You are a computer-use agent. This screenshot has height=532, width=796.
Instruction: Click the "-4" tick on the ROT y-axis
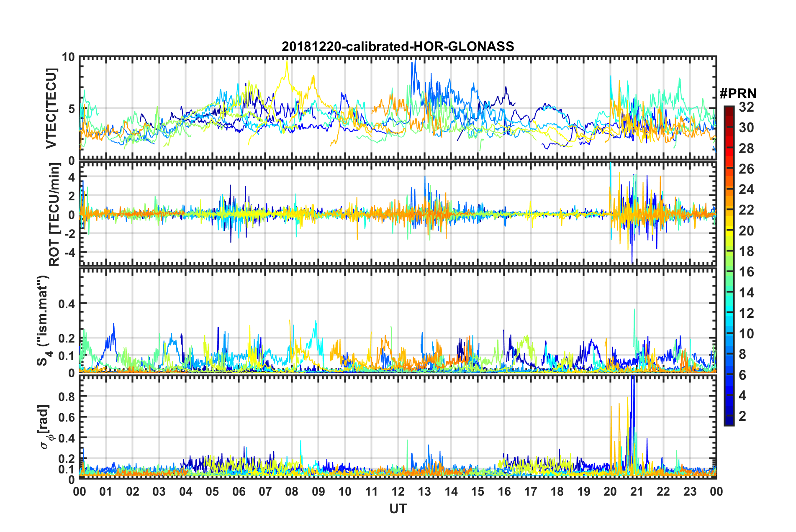coord(69,253)
